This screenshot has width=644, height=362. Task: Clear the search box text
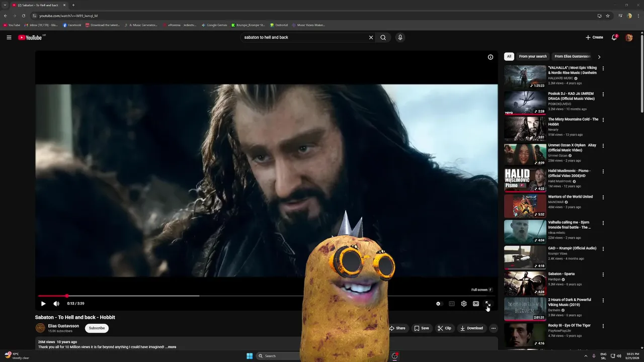pos(371,37)
